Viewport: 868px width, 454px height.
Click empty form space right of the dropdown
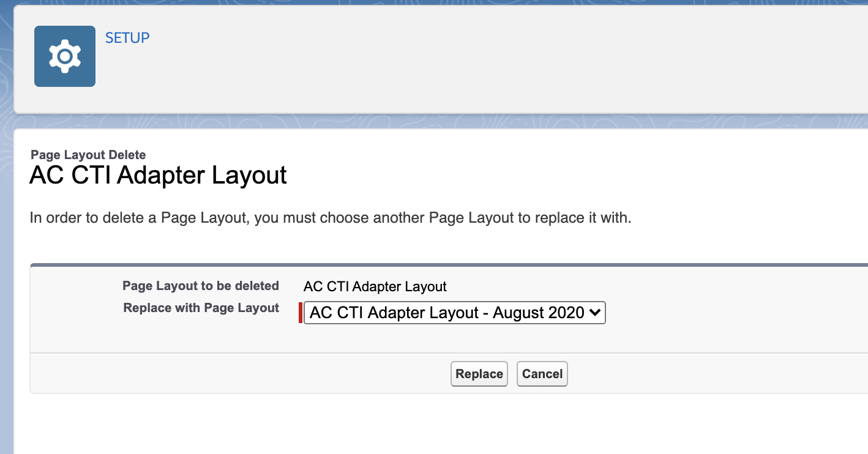click(735, 313)
